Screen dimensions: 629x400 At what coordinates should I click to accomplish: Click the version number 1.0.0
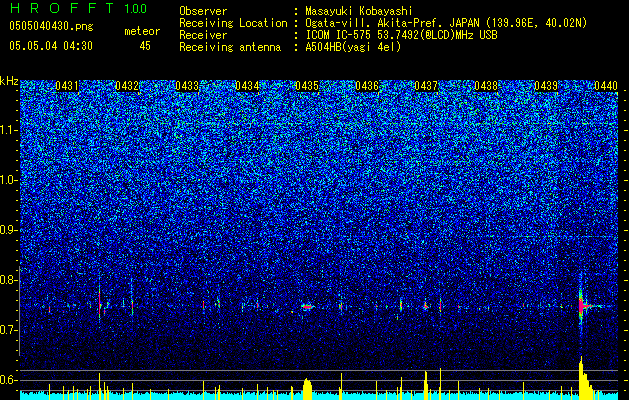click(135, 8)
